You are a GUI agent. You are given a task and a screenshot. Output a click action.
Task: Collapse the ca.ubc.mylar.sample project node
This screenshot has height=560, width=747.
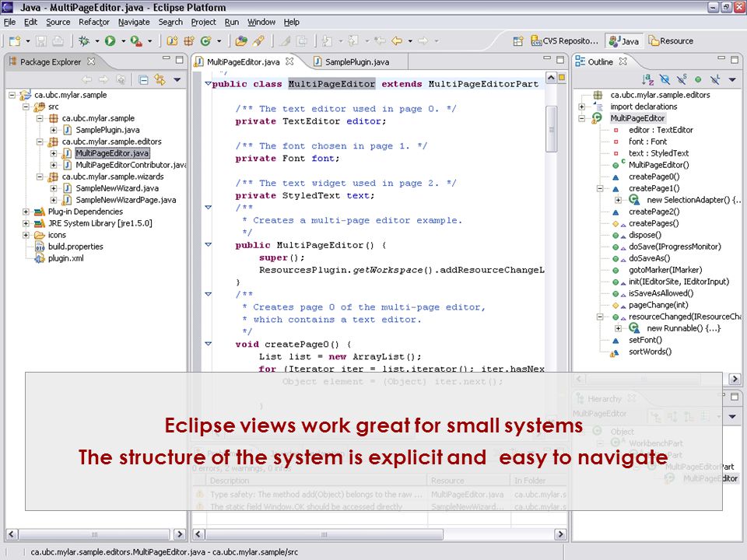(x=12, y=95)
